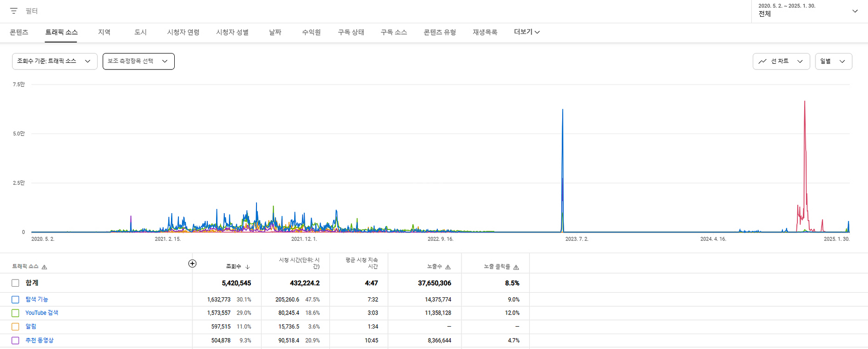
Task: Select the 콘텐츠 유형 tab
Action: [x=440, y=32]
